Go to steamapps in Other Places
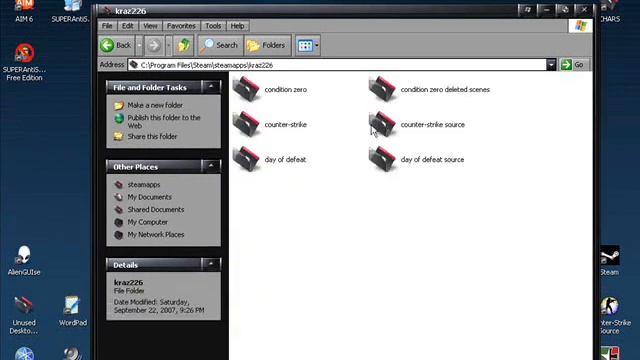 coord(144,185)
